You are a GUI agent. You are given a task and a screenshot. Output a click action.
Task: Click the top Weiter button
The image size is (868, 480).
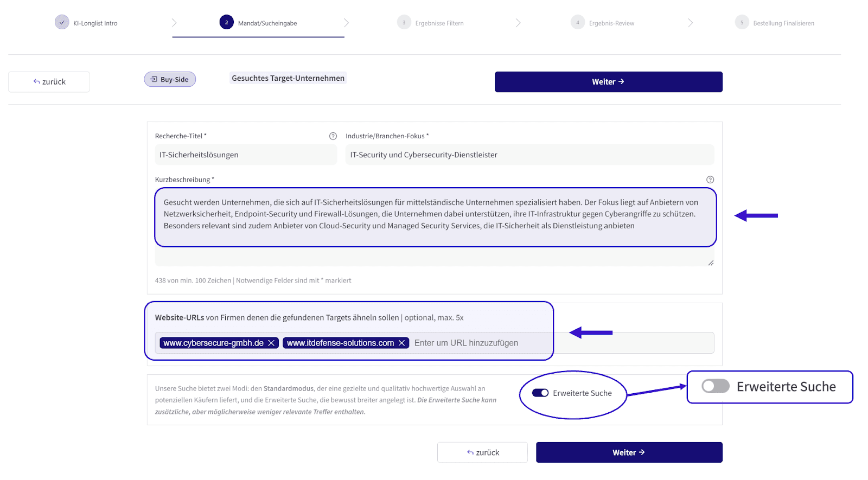[x=608, y=82]
